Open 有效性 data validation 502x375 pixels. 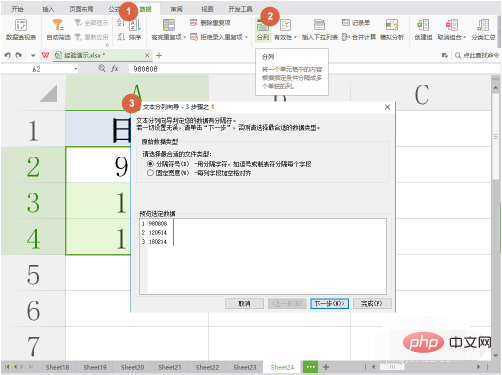point(285,30)
